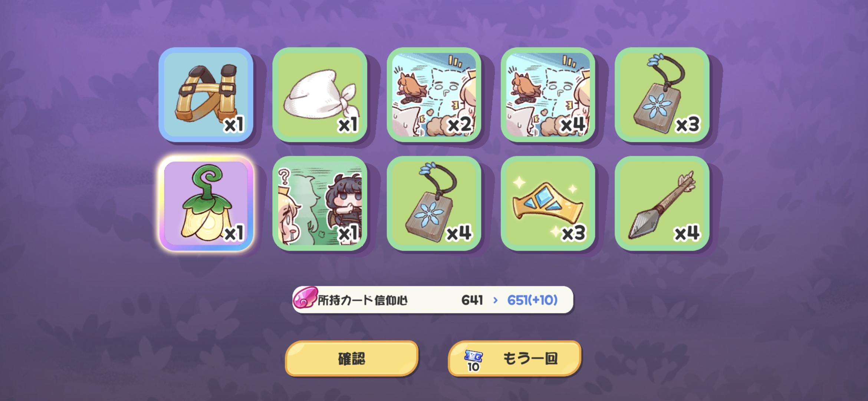Tap the x1 count on flower lantern
The height and width of the screenshot is (401, 868).
234,234
